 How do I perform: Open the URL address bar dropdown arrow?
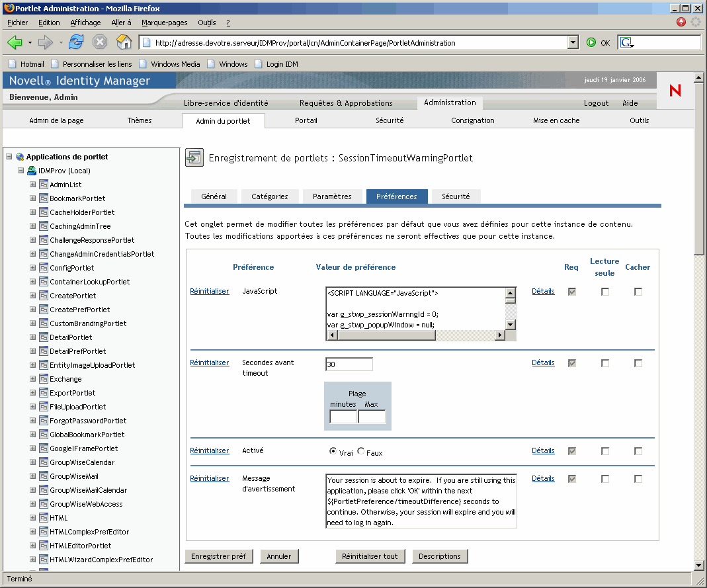[573, 43]
